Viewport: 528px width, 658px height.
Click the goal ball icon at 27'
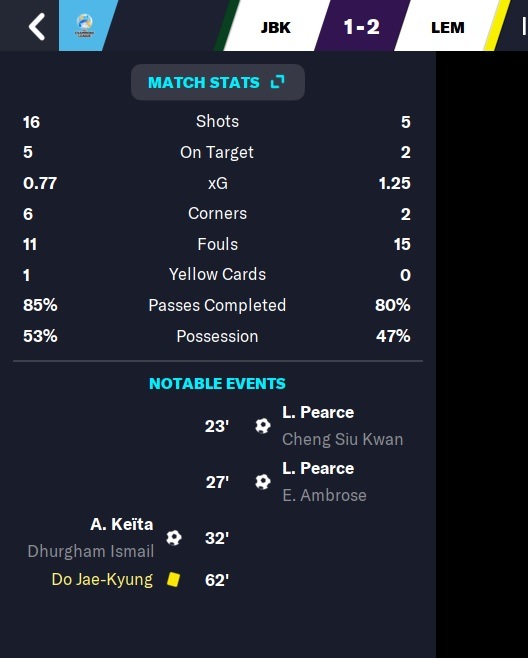[263, 481]
